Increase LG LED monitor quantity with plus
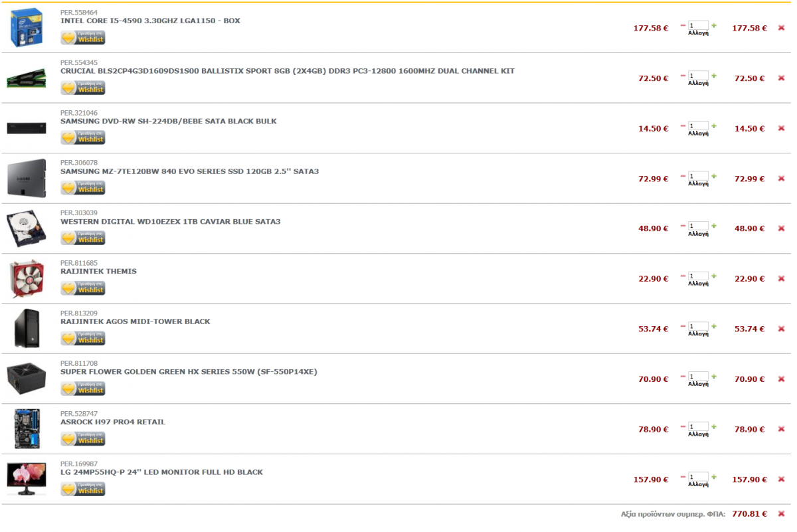This screenshot has width=797, height=532. click(714, 477)
